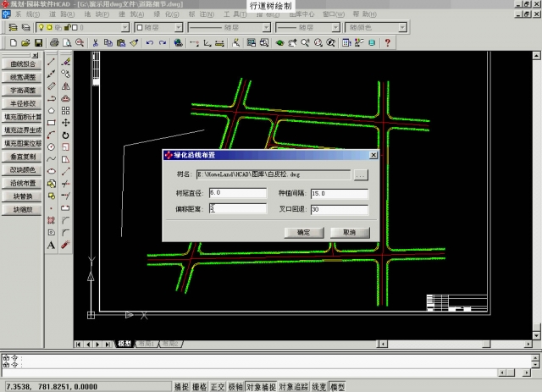Open the layer selection dropdown

click(124, 27)
